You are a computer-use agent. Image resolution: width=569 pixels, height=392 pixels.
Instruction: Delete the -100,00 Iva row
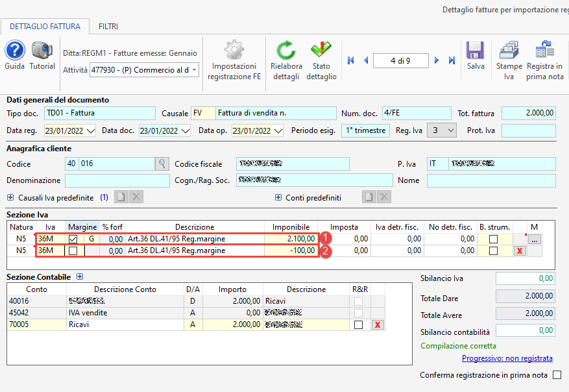point(520,251)
